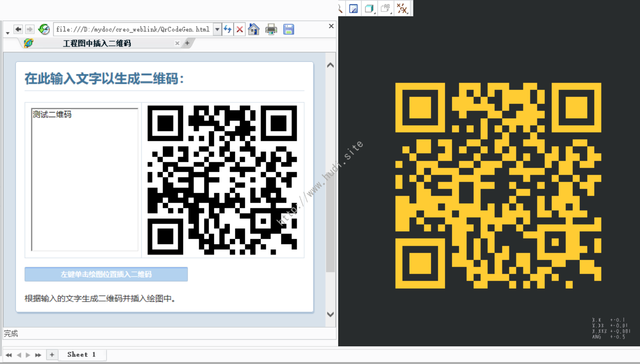Click the tolerance table text in the drawing
This screenshot has height=364, width=640.
coord(611,329)
